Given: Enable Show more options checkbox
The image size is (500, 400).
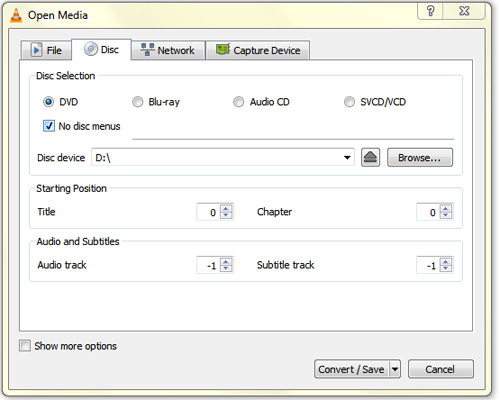Looking at the screenshot, I should pos(25,346).
